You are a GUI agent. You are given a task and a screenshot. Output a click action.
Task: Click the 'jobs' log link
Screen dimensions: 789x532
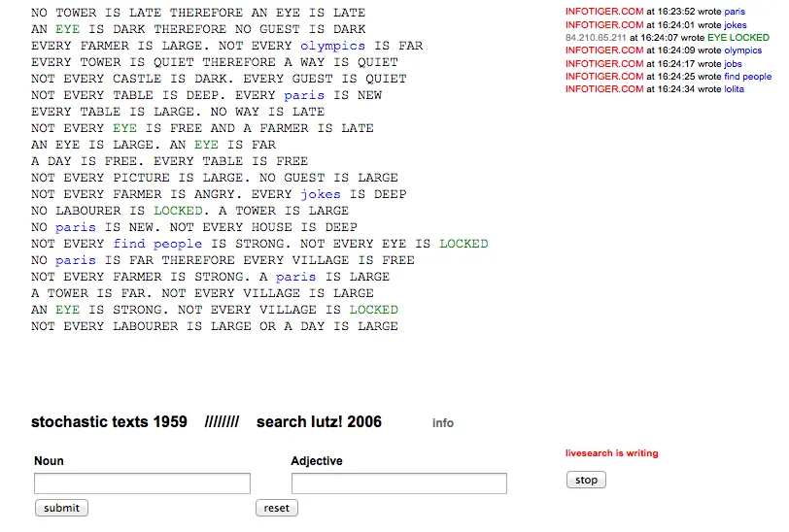pyautogui.click(x=733, y=63)
